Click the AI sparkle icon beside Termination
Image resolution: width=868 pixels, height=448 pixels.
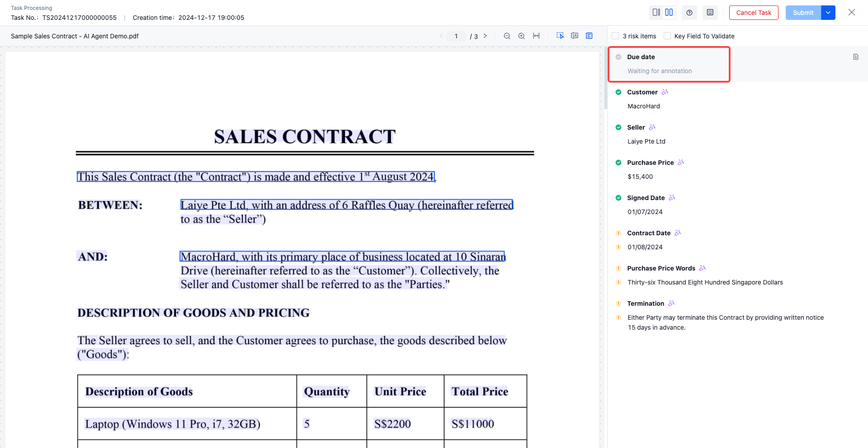click(x=671, y=303)
